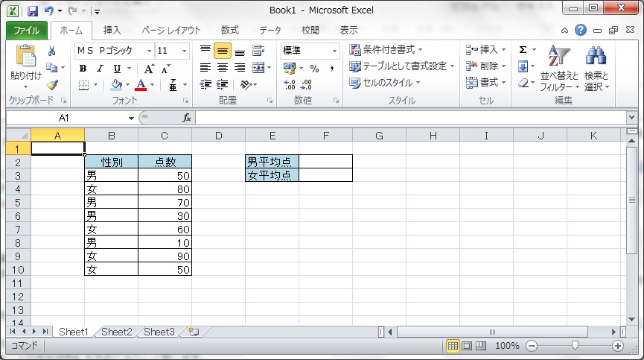Click the Font Color A icon

tap(141, 85)
